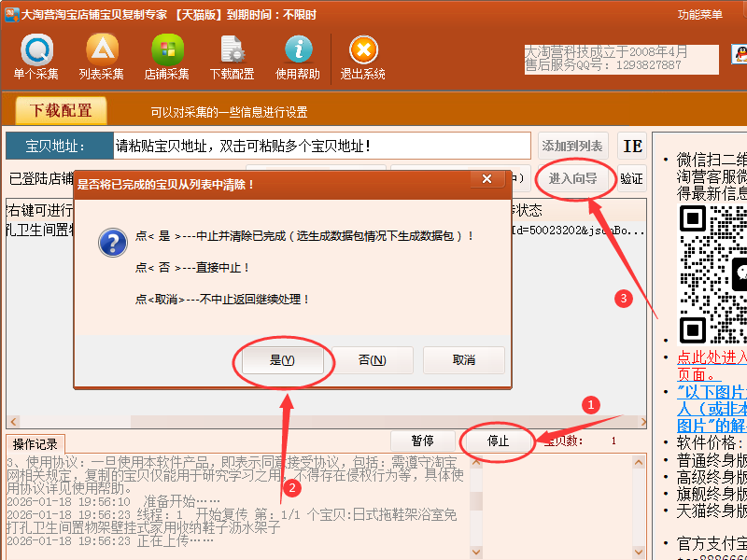Open 店铺采集 shop collection tool
This screenshot has width=747, height=560.
(x=167, y=56)
